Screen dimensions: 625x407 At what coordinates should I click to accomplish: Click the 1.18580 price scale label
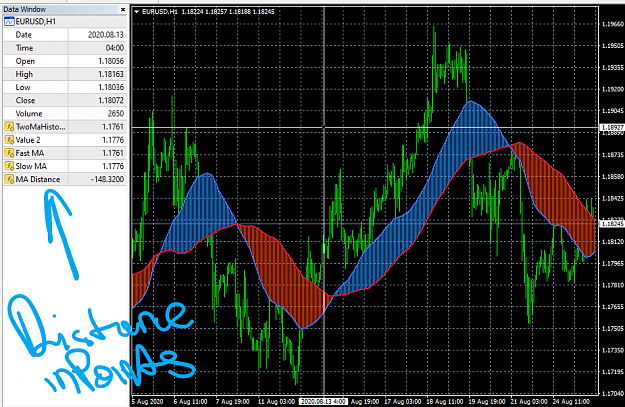pyautogui.click(x=613, y=176)
